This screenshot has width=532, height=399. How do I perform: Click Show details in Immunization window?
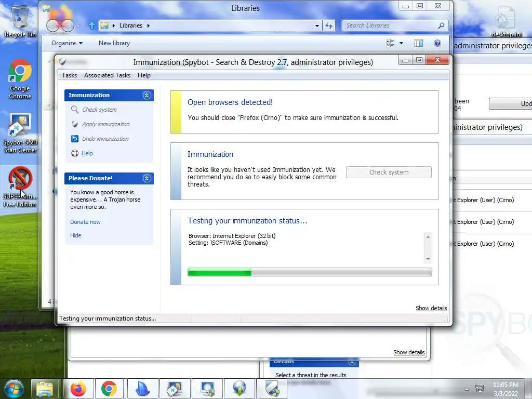click(431, 308)
